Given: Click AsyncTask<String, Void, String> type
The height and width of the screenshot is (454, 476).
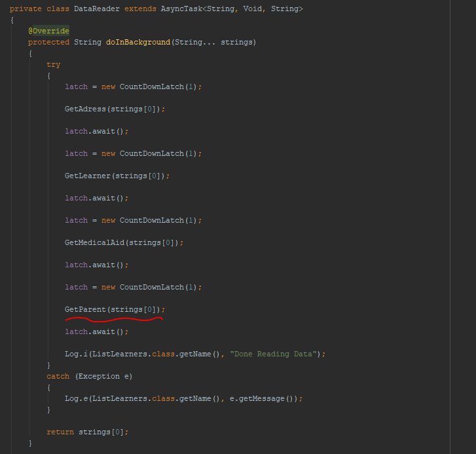Looking at the screenshot, I should coord(232,9).
